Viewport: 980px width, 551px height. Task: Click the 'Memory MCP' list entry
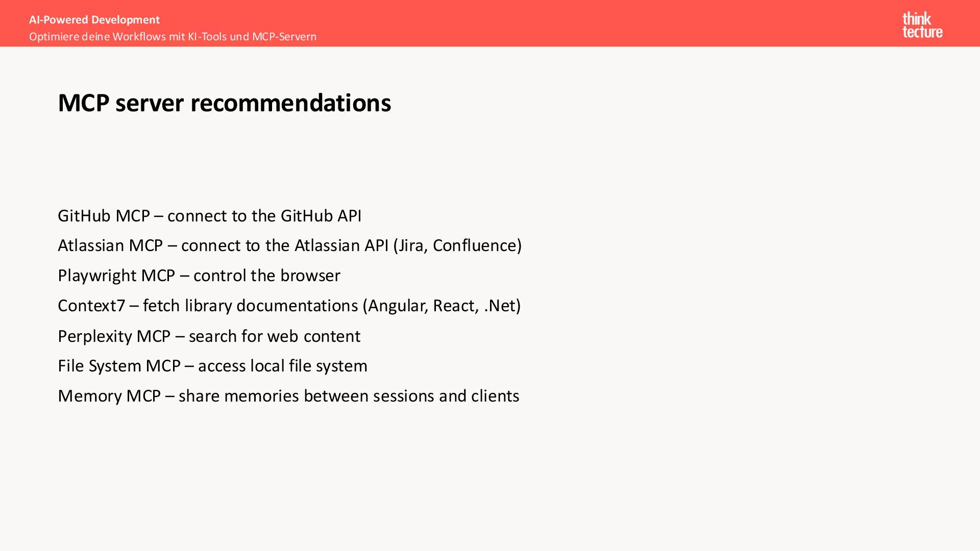point(288,396)
